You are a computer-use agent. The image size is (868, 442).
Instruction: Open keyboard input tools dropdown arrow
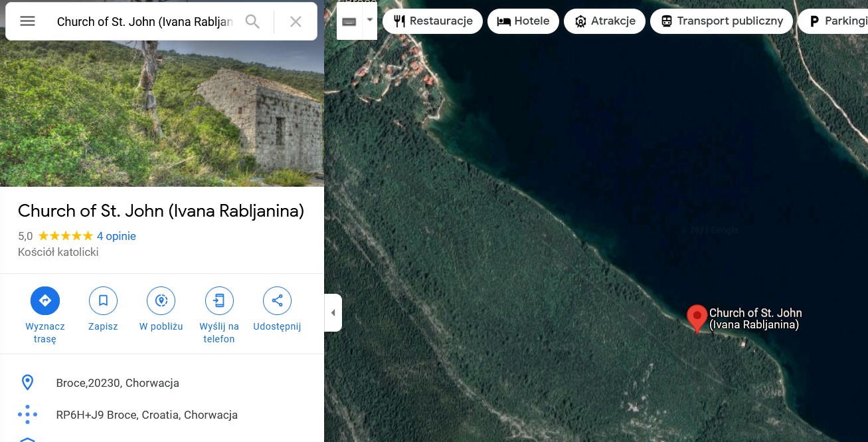click(x=370, y=21)
